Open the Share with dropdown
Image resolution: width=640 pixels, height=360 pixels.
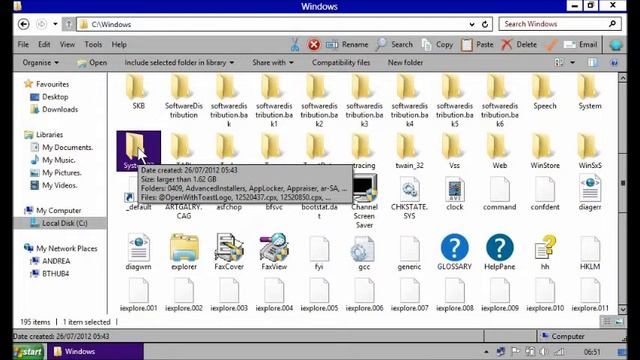[x=273, y=62]
